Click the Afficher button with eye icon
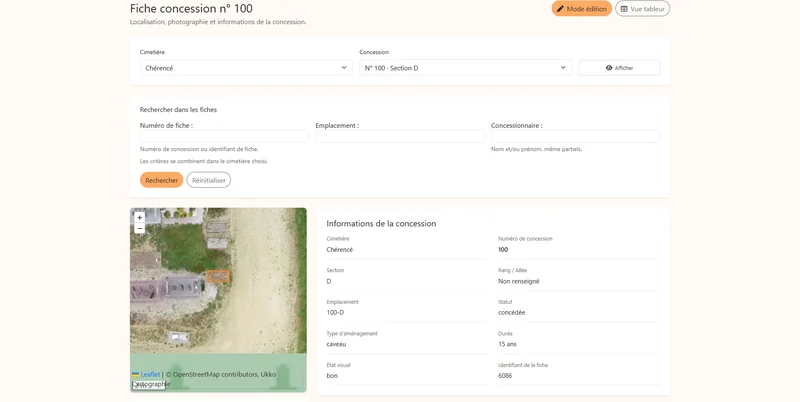800x402 pixels. [619, 68]
